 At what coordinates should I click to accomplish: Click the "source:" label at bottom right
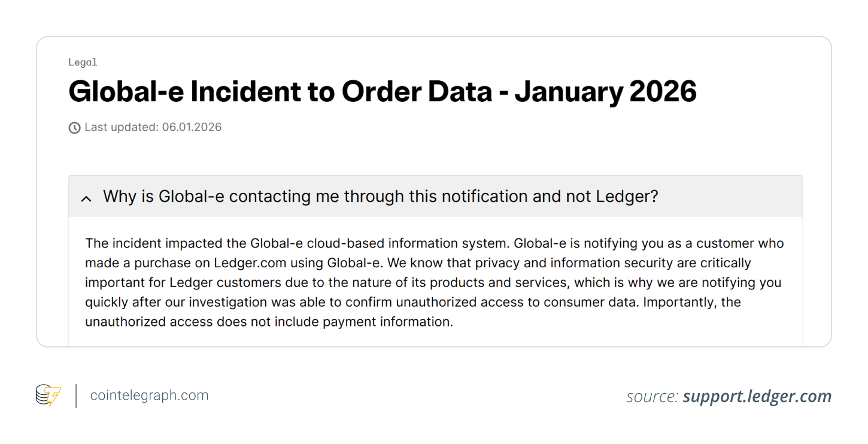(652, 397)
